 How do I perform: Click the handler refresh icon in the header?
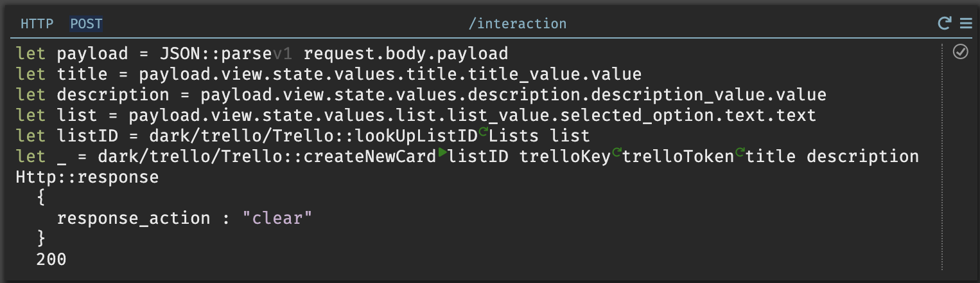click(x=944, y=24)
